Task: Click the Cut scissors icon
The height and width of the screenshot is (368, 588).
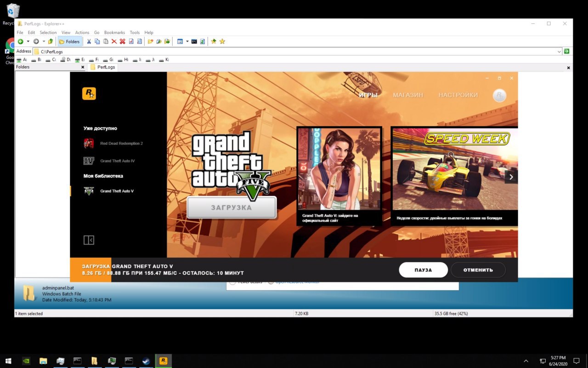Action: coord(89,41)
